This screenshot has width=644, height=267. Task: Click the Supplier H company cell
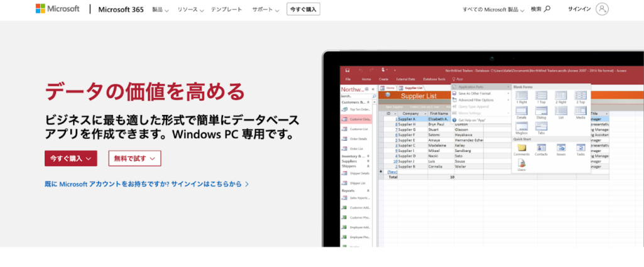pyautogui.click(x=412, y=124)
